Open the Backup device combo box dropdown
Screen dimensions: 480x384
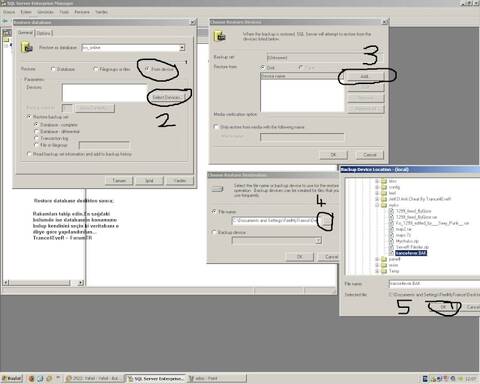point(318,240)
